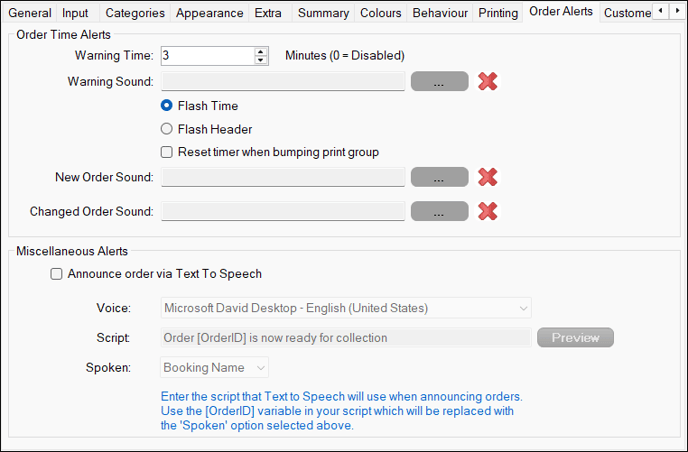
Task: Clear the New Order Sound red X
Action: (x=487, y=177)
